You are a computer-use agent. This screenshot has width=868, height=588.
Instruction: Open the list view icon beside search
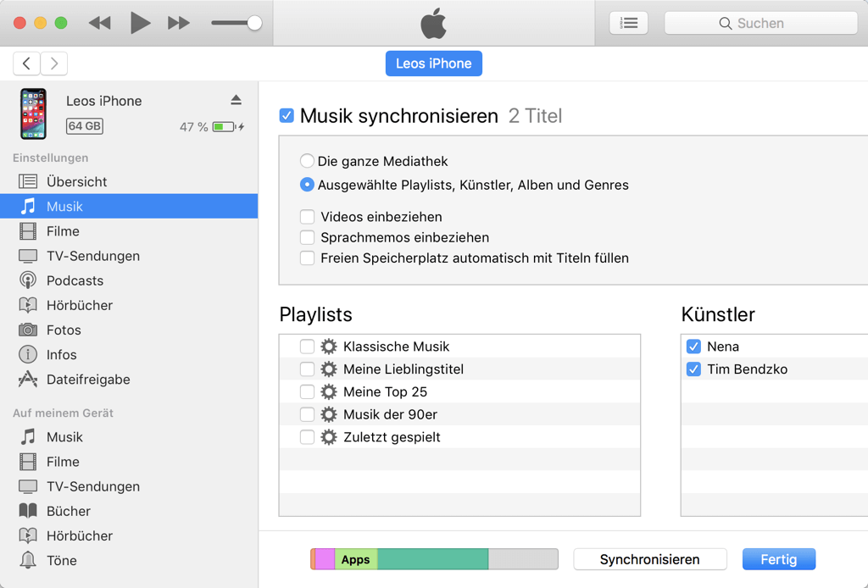click(x=628, y=23)
